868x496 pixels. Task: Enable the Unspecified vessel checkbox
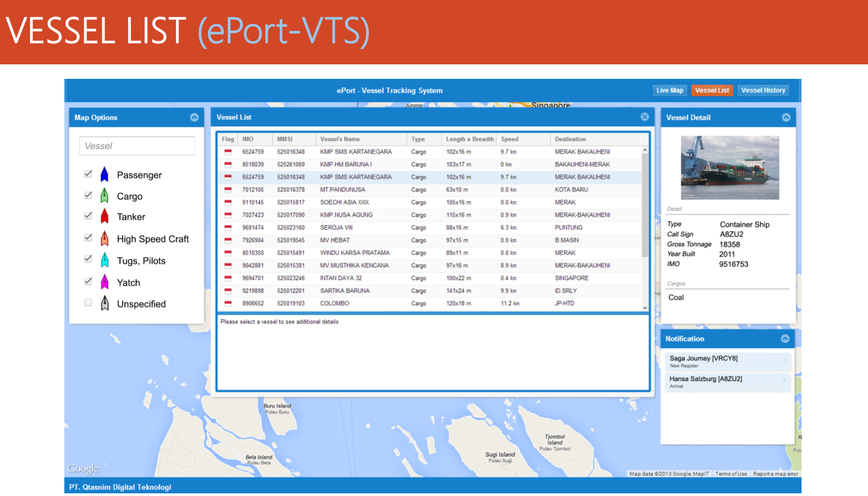pyautogui.click(x=88, y=302)
